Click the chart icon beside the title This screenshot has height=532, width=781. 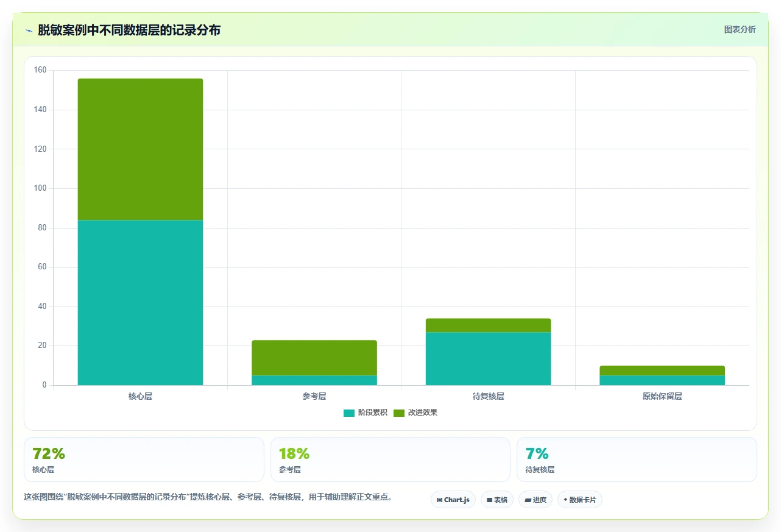(29, 30)
